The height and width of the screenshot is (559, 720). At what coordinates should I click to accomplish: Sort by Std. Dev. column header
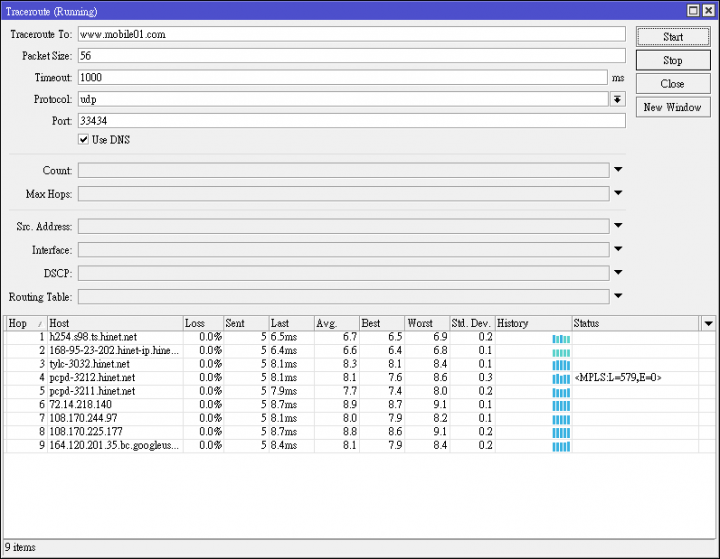[x=472, y=323]
